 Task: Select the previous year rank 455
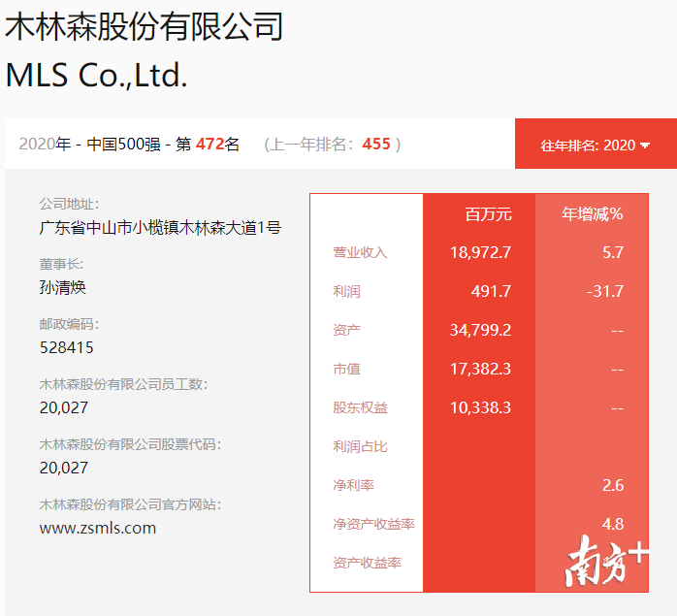pos(376,144)
